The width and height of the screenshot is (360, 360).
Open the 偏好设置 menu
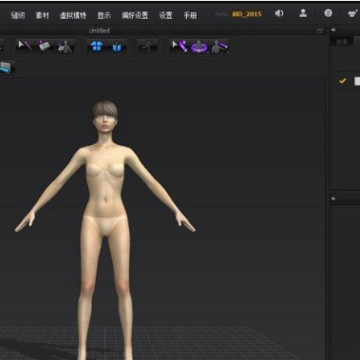tap(135, 15)
